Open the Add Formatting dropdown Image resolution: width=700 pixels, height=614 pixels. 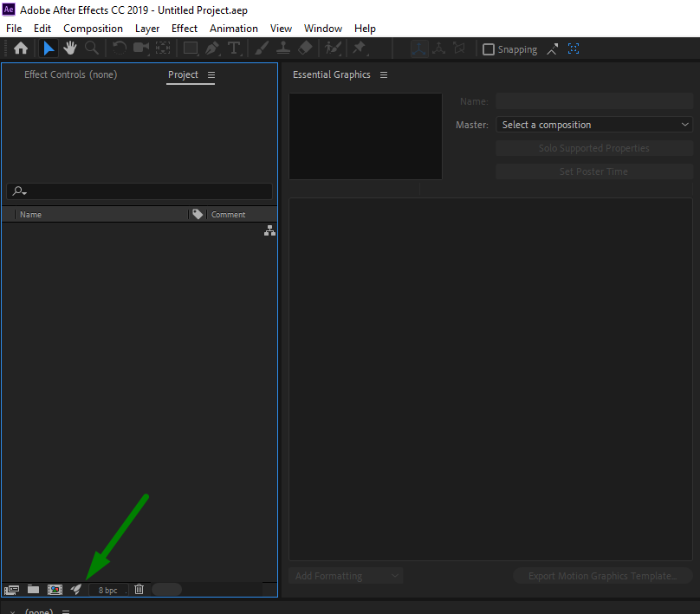tap(346, 576)
